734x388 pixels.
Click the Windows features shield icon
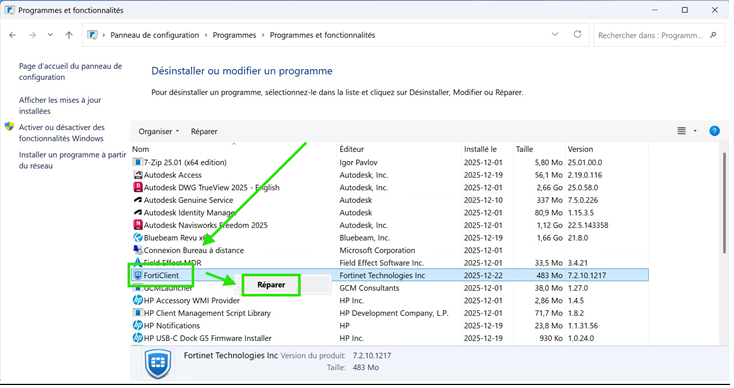point(9,127)
